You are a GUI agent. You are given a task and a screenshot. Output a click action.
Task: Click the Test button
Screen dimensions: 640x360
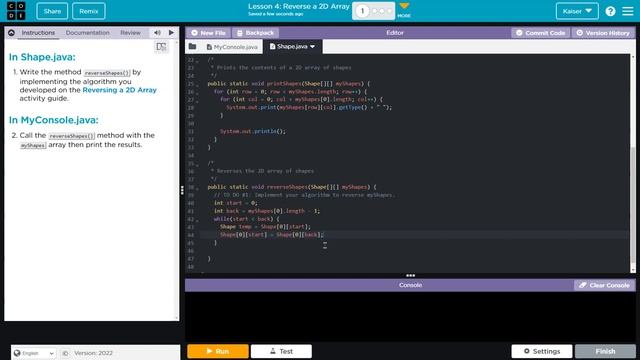click(x=281, y=351)
